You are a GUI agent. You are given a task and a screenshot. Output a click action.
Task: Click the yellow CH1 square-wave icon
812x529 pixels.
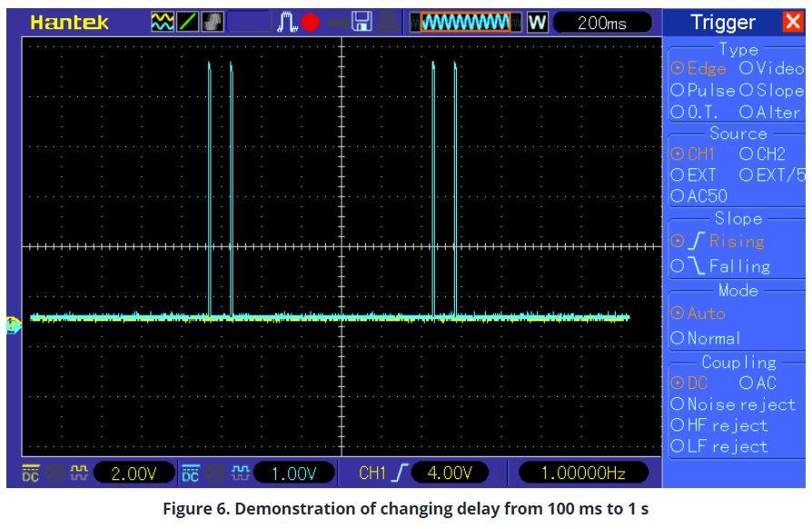click(x=79, y=473)
